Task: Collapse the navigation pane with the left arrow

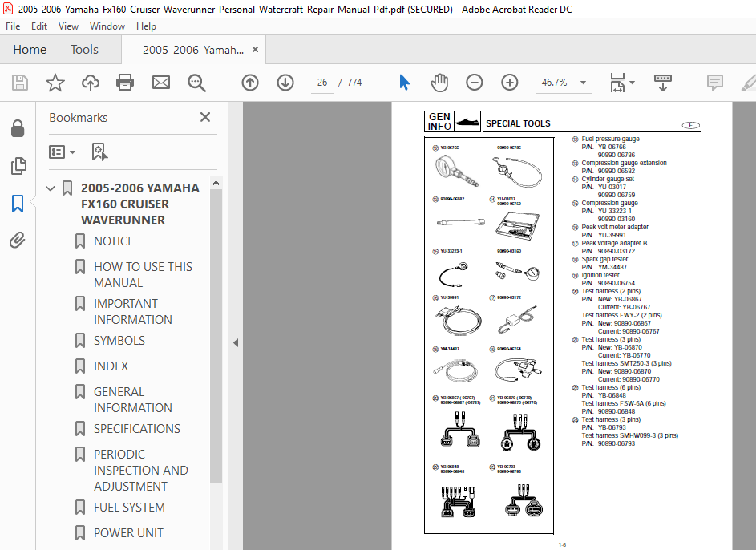Action: [235, 342]
